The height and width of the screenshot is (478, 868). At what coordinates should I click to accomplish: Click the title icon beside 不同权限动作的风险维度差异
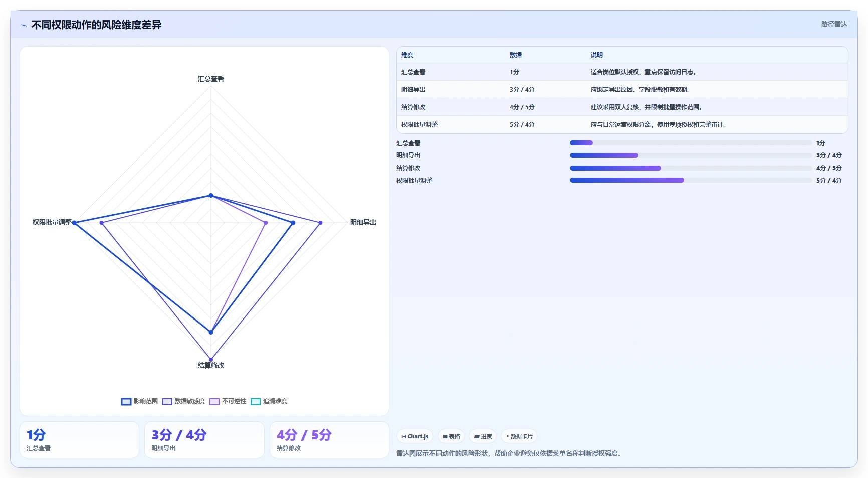tap(24, 25)
